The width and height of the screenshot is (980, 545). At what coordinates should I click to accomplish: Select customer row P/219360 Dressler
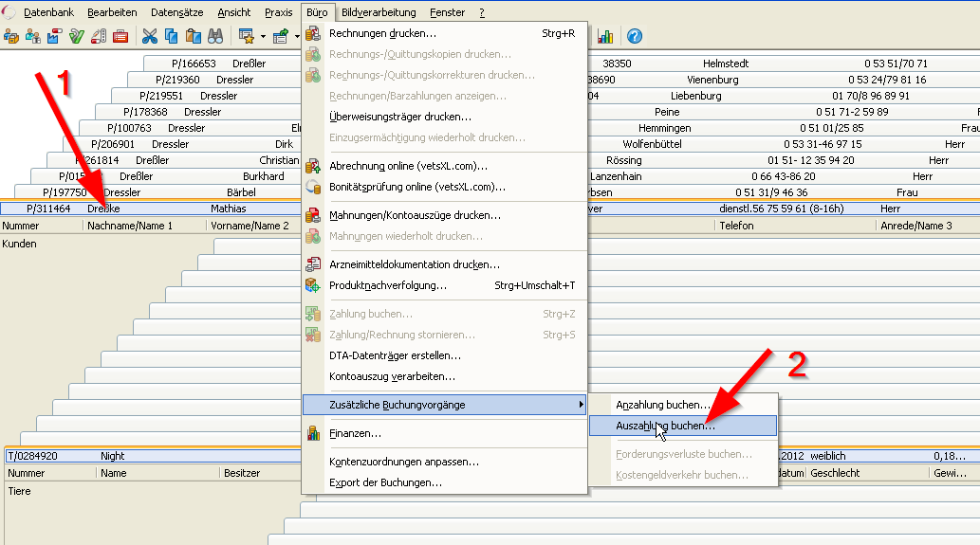pos(214,80)
